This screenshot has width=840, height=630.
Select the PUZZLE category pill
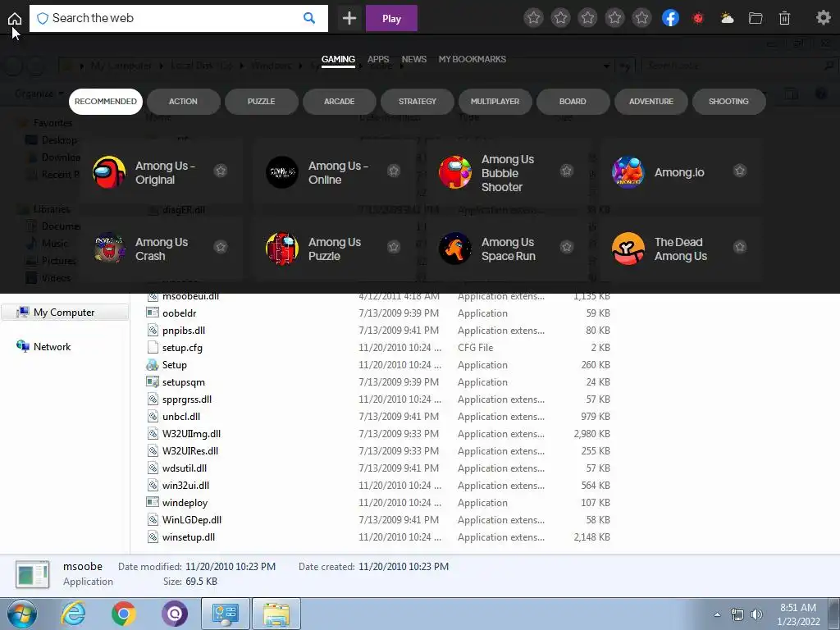[x=262, y=102]
